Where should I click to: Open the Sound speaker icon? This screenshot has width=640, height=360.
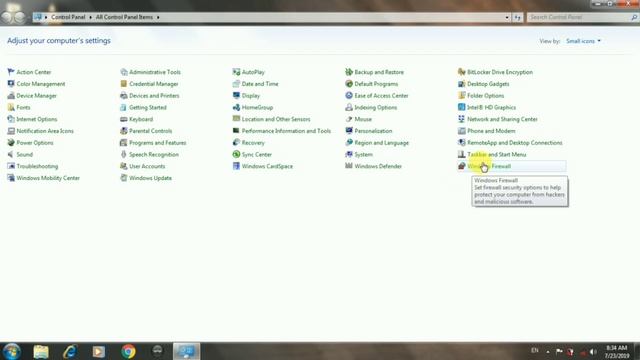point(11,154)
